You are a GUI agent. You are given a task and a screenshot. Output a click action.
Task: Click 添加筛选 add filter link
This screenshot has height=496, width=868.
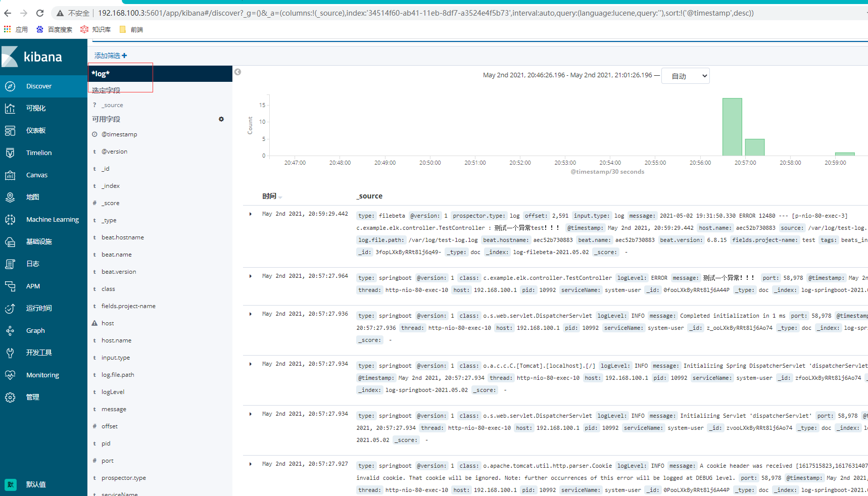point(111,56)
